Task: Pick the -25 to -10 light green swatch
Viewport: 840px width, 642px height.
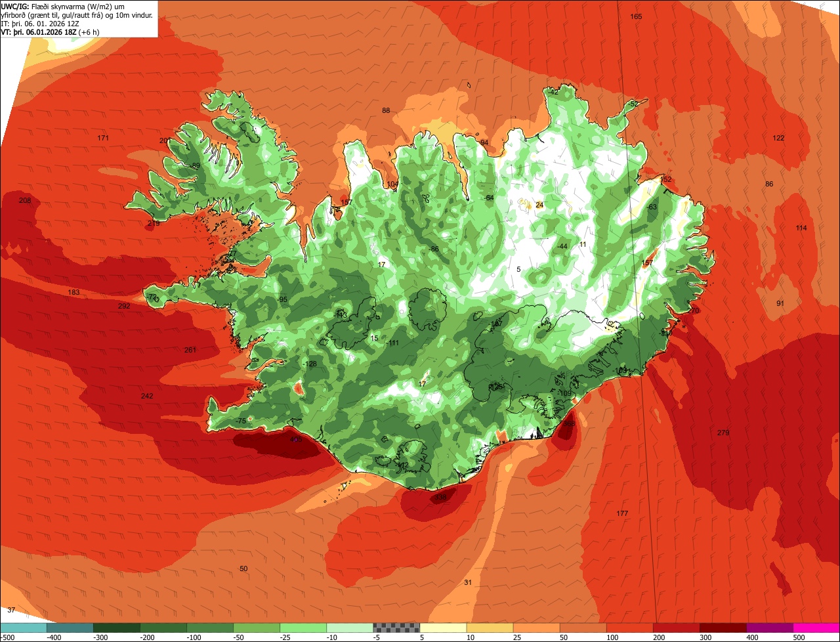Action: (x=303, y=628)
